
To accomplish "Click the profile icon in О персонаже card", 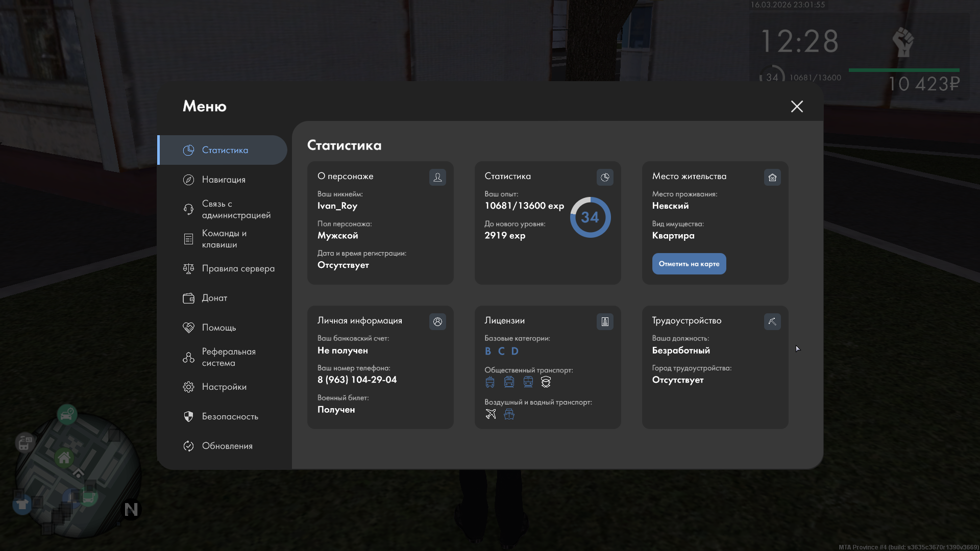I will [437, 177].
